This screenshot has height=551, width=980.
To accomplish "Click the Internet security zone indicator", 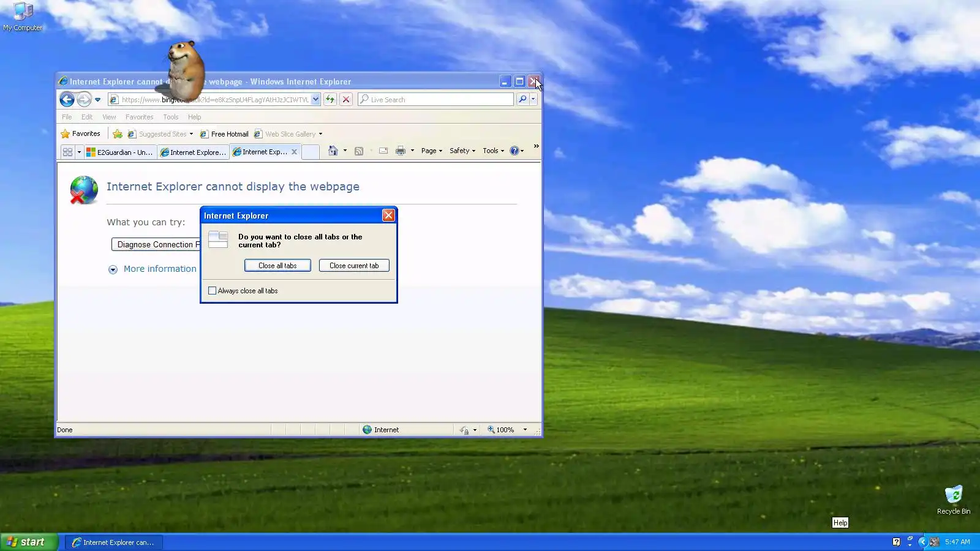I will [381, 430].
